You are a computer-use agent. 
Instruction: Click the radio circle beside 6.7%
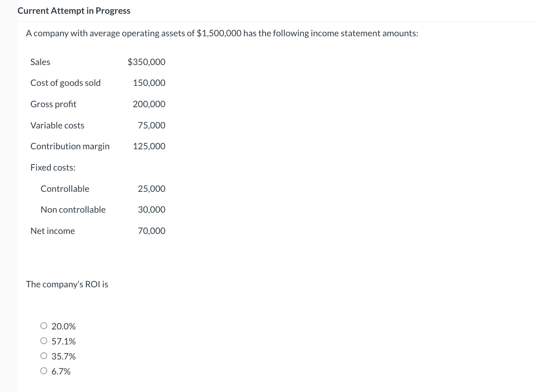[43, 370]
